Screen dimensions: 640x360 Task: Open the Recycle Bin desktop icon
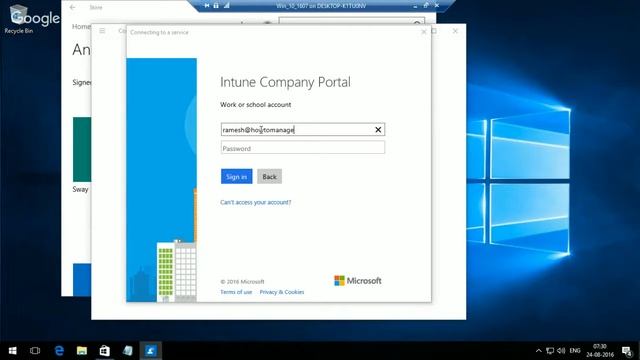point(18,20)
